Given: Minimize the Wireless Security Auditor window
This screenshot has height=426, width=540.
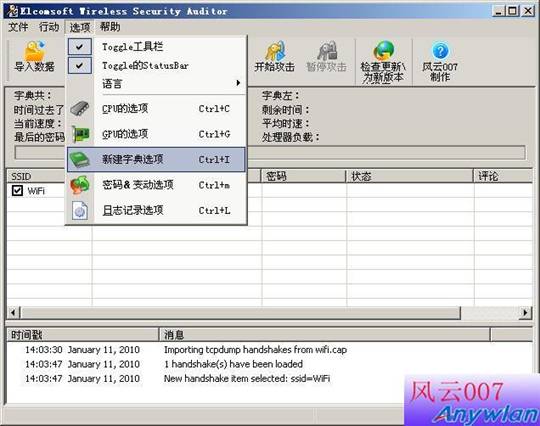Looking at the screenshot, I should (x=498, y=11).
